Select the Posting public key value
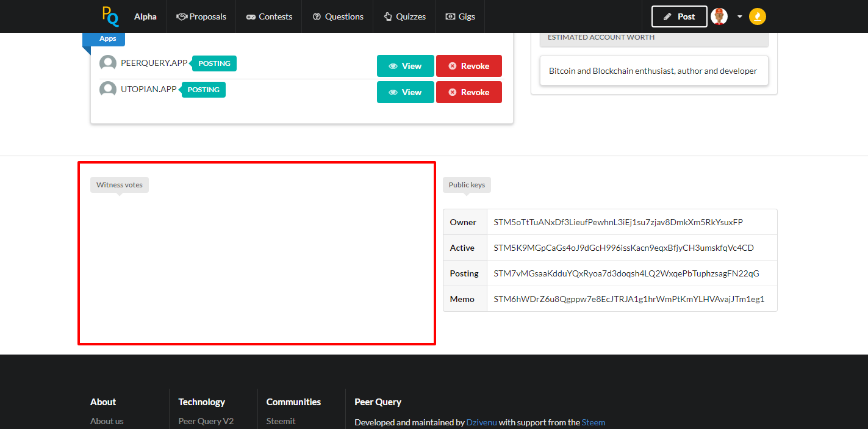868x429 pixels. [x=626, y=273]
